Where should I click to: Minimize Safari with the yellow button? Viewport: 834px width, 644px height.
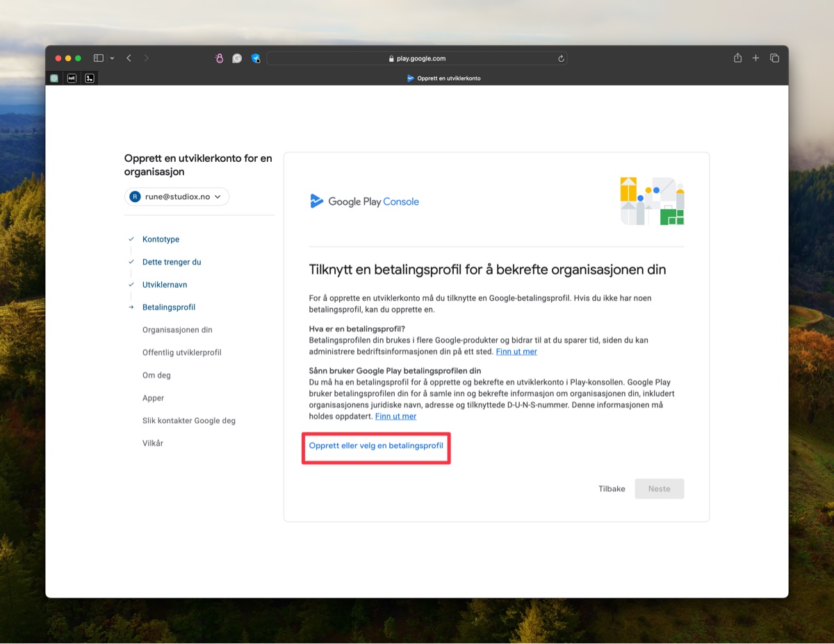click(x=69, y=58)
